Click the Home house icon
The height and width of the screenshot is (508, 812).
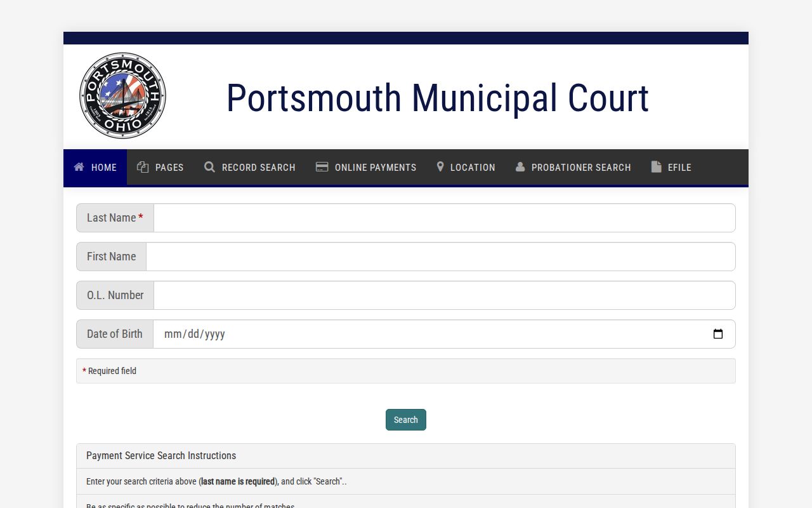point(79,167)
